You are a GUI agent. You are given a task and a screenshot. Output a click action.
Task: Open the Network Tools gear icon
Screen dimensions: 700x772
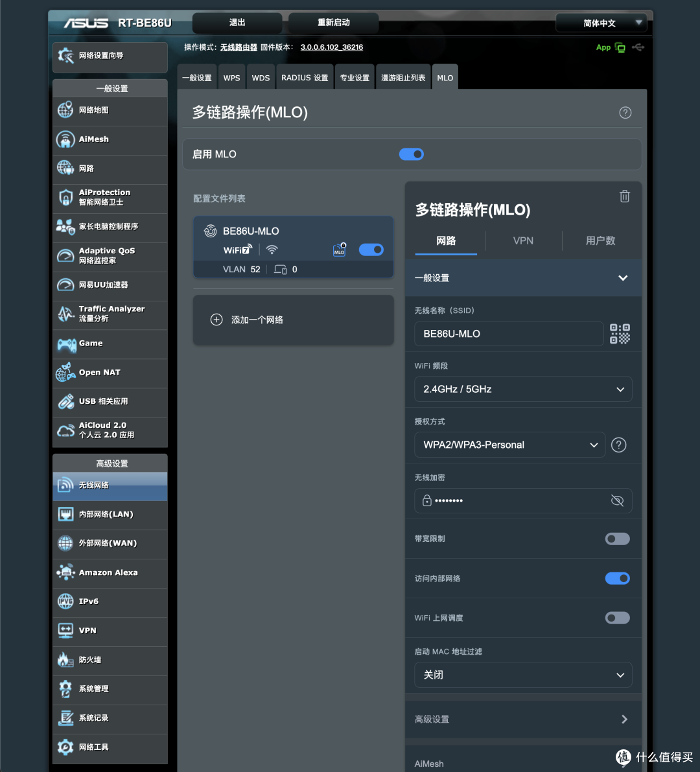point(65,747)
